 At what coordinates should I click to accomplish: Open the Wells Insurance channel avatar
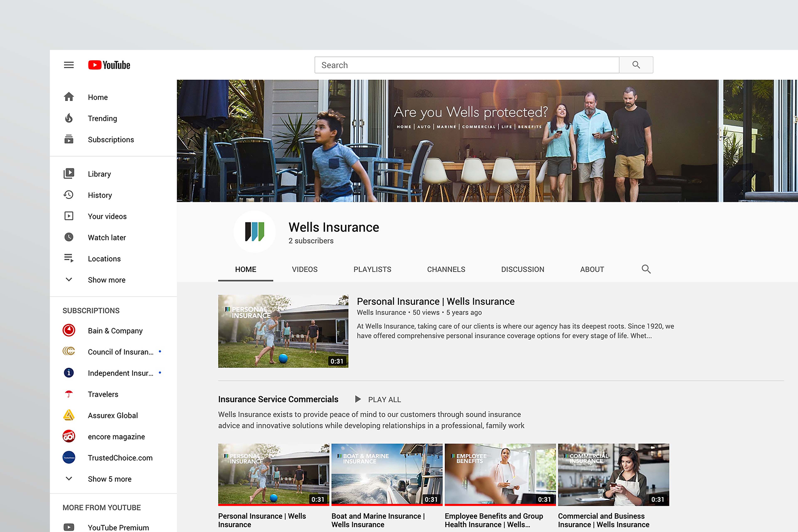254,232
